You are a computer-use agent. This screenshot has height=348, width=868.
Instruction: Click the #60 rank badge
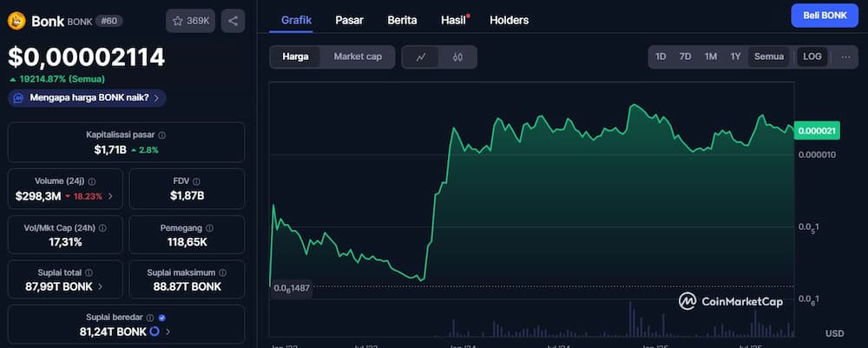click(109, 21)
